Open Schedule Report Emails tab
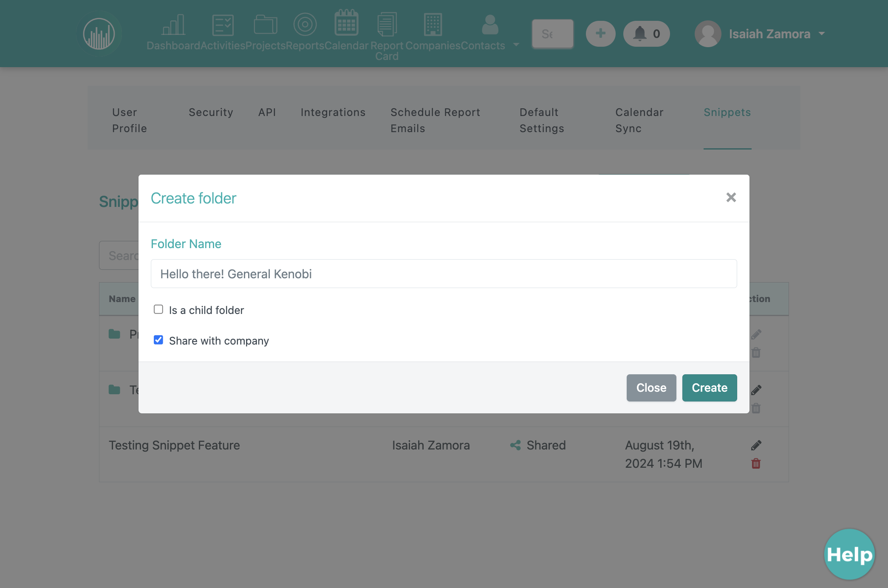 click(x=435, y=120)
